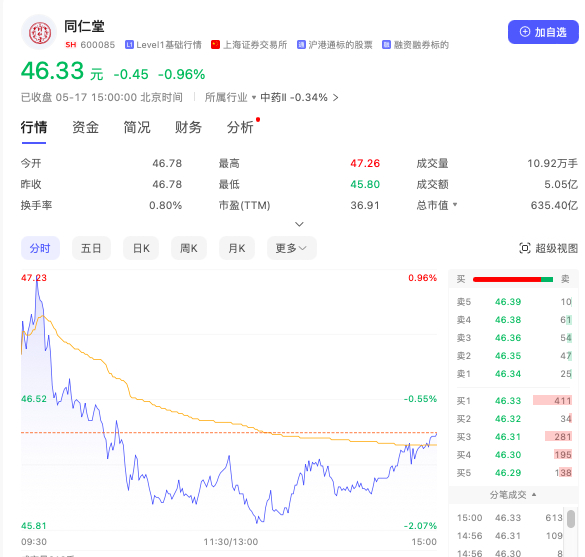Click the trade list scrollbar thumb

click(x=571, y=519)
